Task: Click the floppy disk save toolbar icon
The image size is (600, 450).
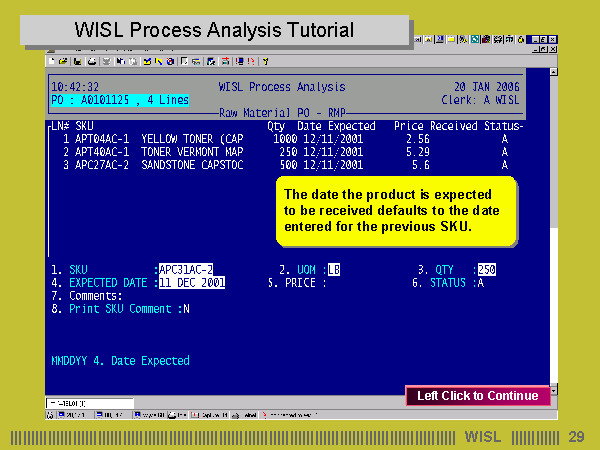Action: [78, 61]
